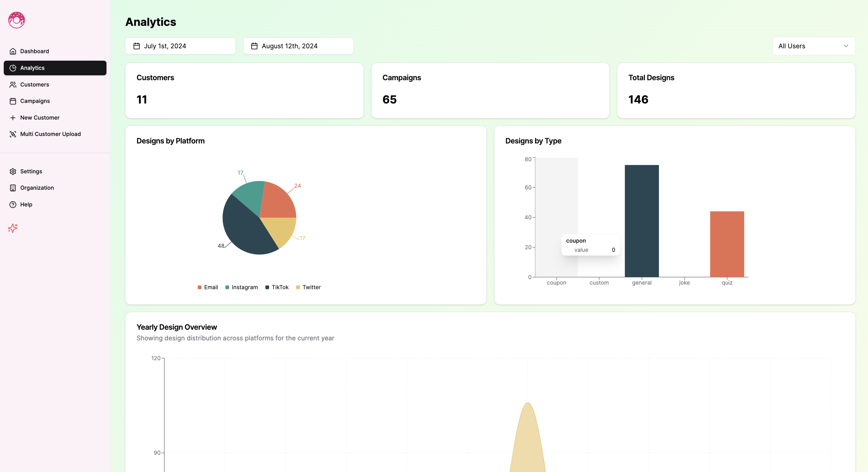Click the Multi Customer Upload scan icon
Image resolution: width=868 pixels, height=472 pixels.
(13, 134)
